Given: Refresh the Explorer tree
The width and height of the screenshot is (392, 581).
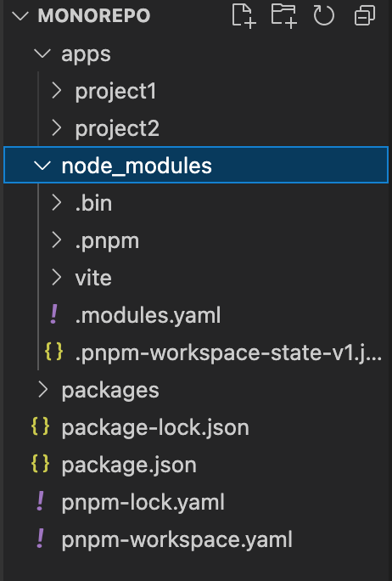Looking at the screenshot, I should (x=324, y=16).
